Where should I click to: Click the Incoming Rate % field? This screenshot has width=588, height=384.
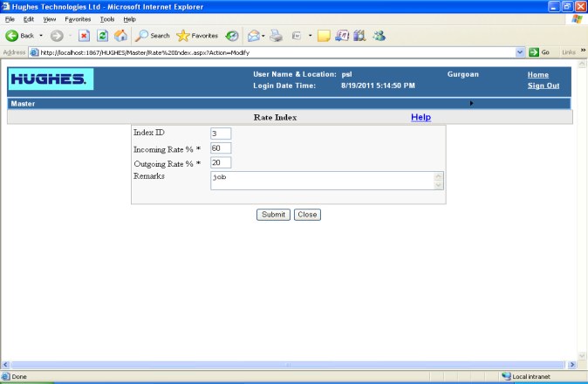click(220, 148)
